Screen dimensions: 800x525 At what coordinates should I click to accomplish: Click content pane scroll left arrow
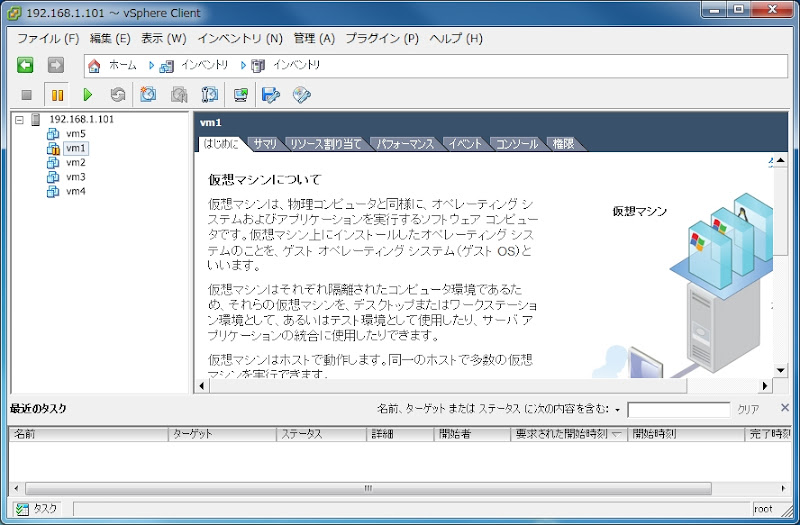202,386
